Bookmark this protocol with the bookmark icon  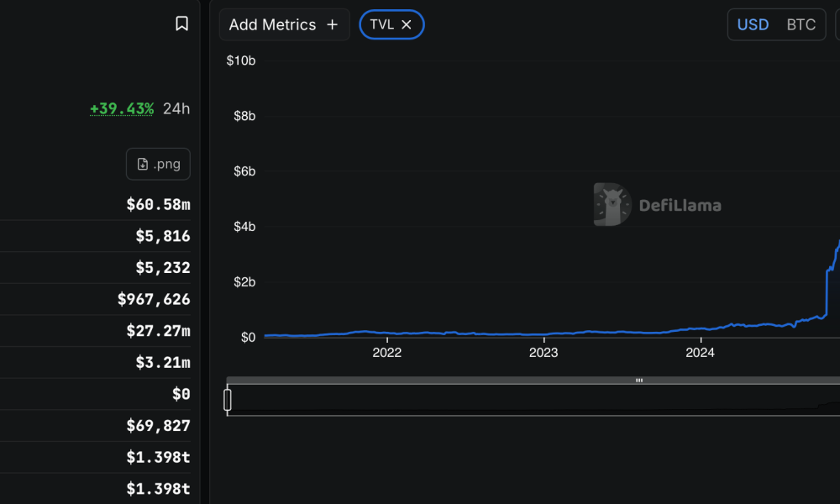pyautogui.click(x=181, y=24)
